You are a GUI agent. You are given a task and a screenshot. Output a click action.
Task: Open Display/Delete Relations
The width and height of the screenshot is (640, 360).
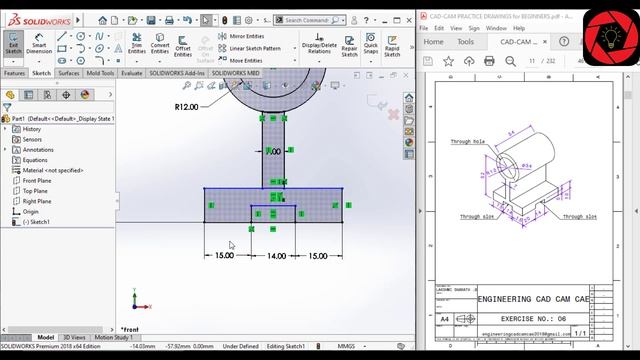click(x=319, y=43)
